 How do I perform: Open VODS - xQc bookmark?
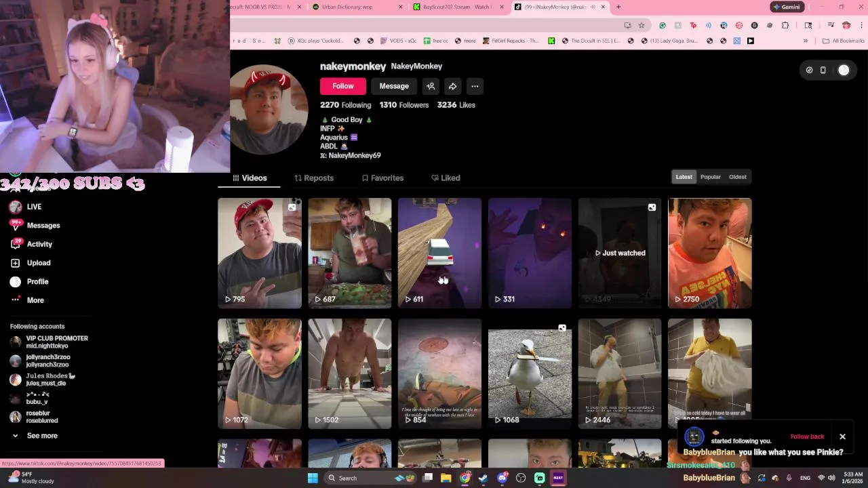pyautogui.click(x=398, y=41)
